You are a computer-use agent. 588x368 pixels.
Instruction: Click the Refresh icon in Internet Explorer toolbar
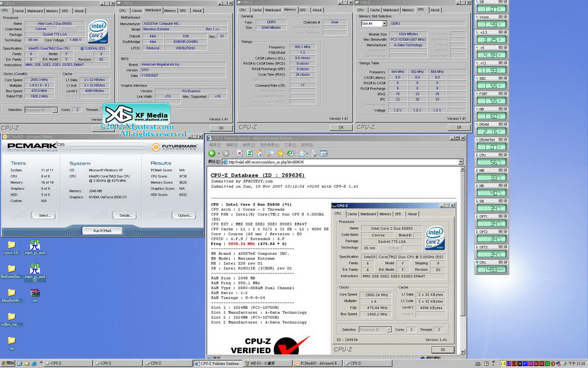click(x=249, y=153)
